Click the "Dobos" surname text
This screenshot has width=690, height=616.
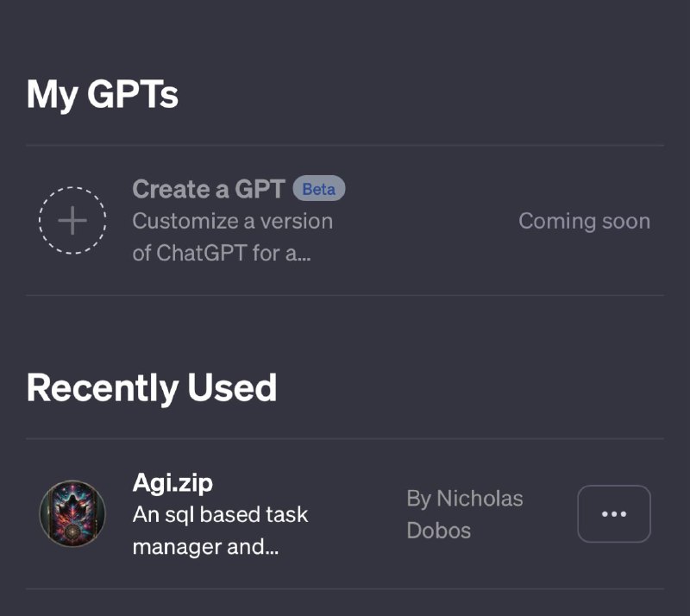(439, 530)
